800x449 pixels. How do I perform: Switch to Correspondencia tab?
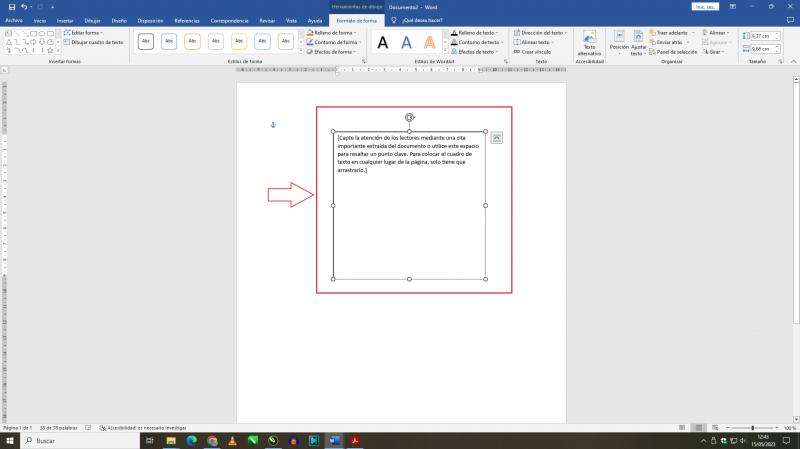pyautogui.click(x=229, y=21)
